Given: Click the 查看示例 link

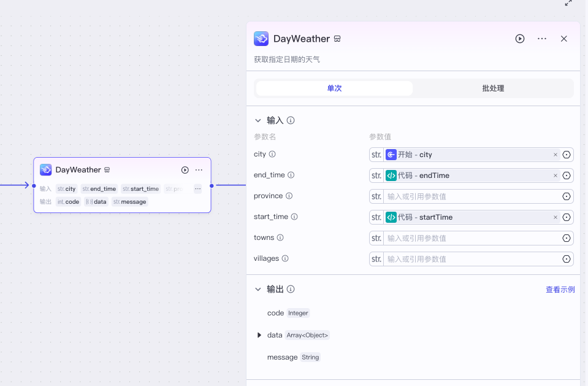Looking at the screenshot, I should pyautogui.click(x=560, y=290).
